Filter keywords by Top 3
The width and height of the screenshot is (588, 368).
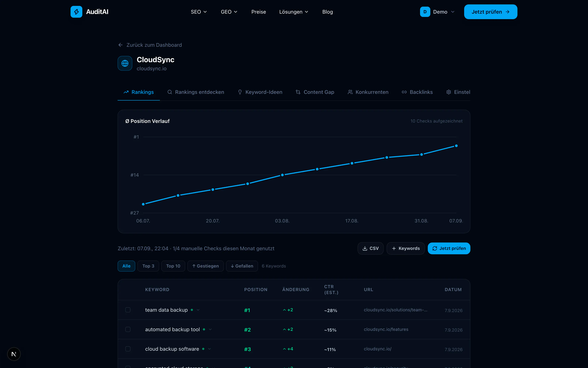point(148,266)
